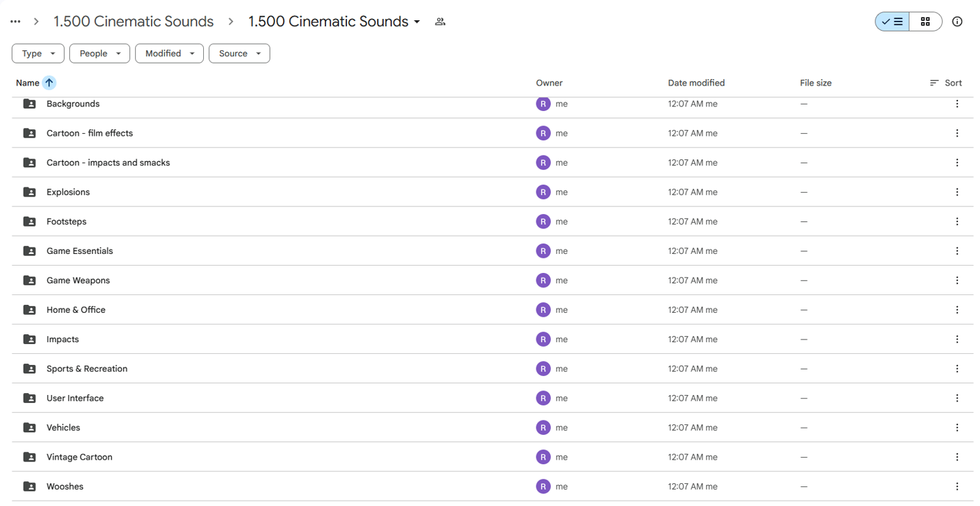Open more actions menu for Wooshes
This screenshot has height=506, width=980.
point(957,486)
